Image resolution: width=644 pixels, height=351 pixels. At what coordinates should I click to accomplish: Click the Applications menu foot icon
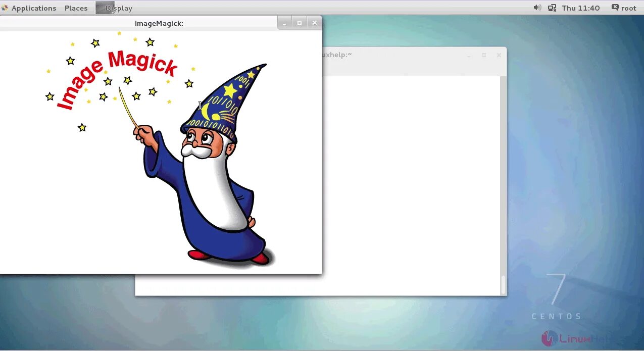tap(5, 8)
